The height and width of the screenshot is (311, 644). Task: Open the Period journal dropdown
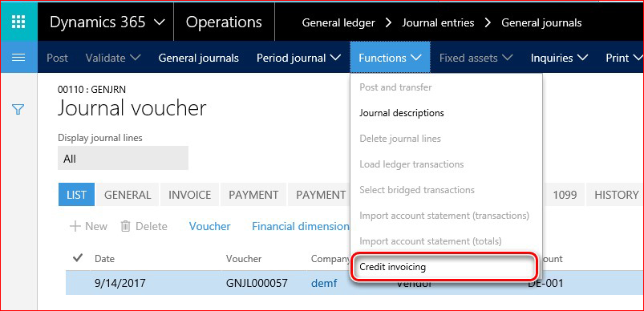[x=298, y=58]
